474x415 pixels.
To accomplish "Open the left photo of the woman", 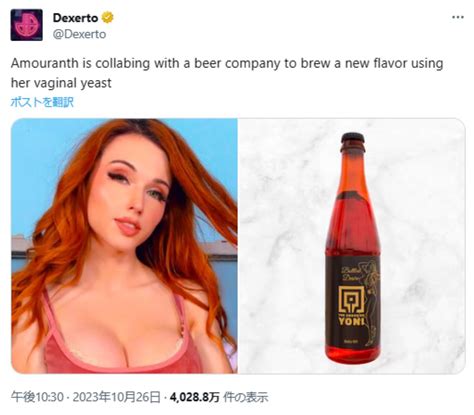I will coord(124,246).
